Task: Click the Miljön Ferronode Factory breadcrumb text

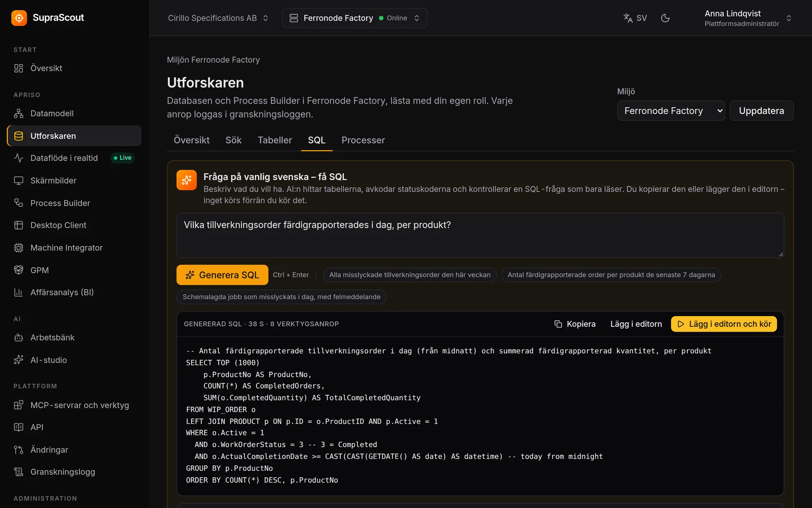Action: pos(213,60)
